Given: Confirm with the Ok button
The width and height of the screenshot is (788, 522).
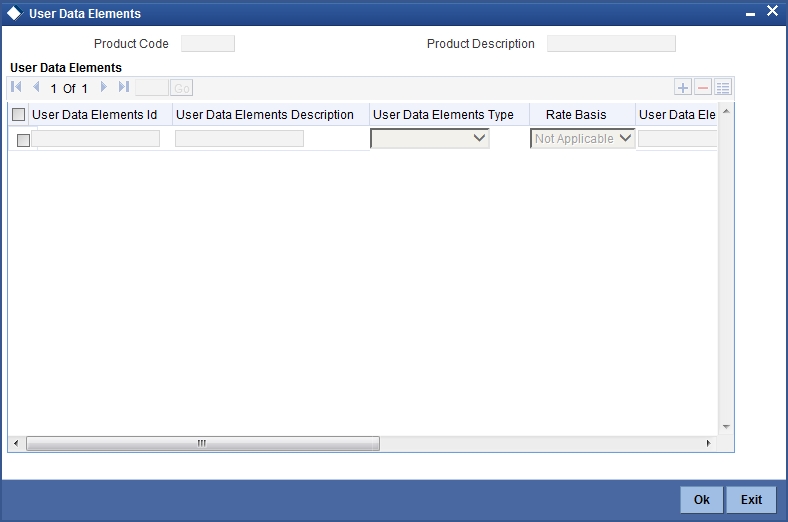Looking at the screenshot, I should click(x=702, y=499).
